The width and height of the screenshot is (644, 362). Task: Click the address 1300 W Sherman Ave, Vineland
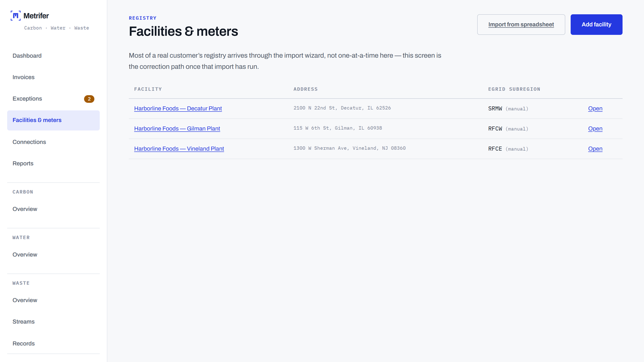pos(349,148)
